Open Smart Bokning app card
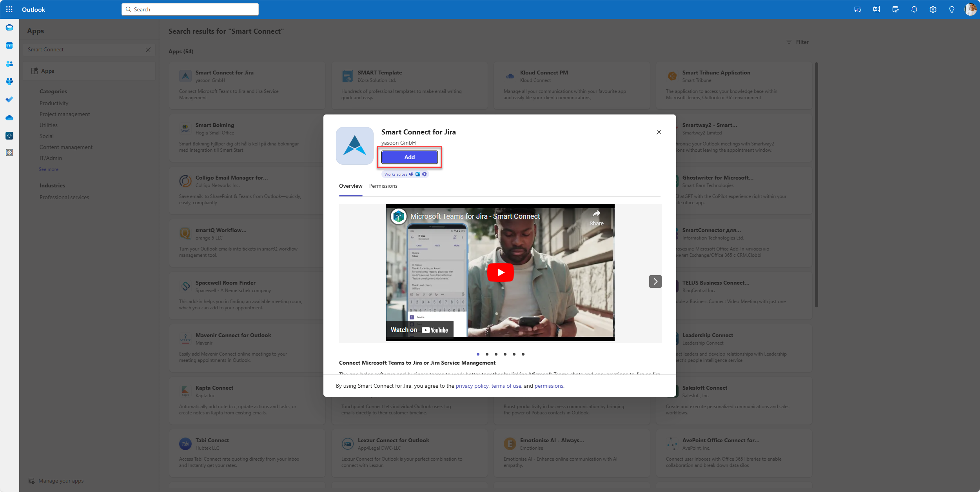Viewport: 980px width, 492px height. click(247, 138)
